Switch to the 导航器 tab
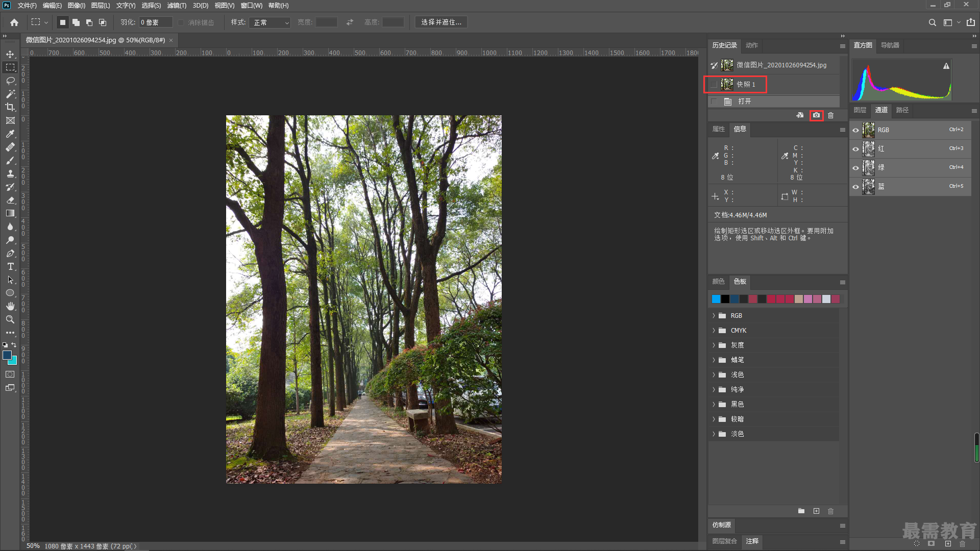 tap(890, 45)
